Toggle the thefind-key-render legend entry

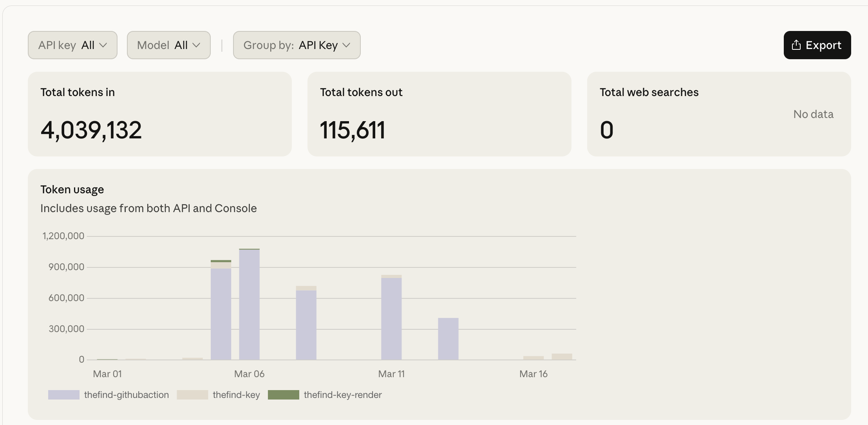[x=343, y=395]
